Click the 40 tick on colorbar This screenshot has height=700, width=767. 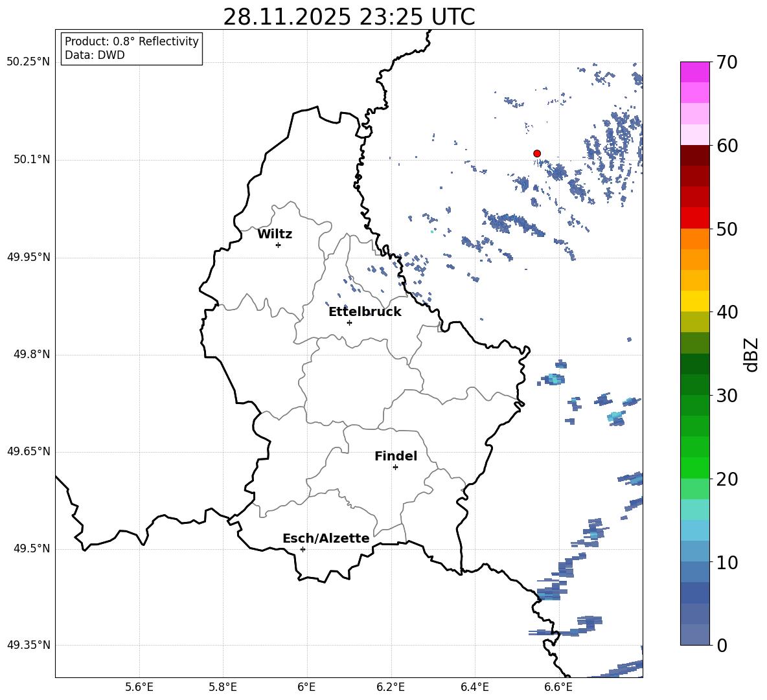coord(727,312)
